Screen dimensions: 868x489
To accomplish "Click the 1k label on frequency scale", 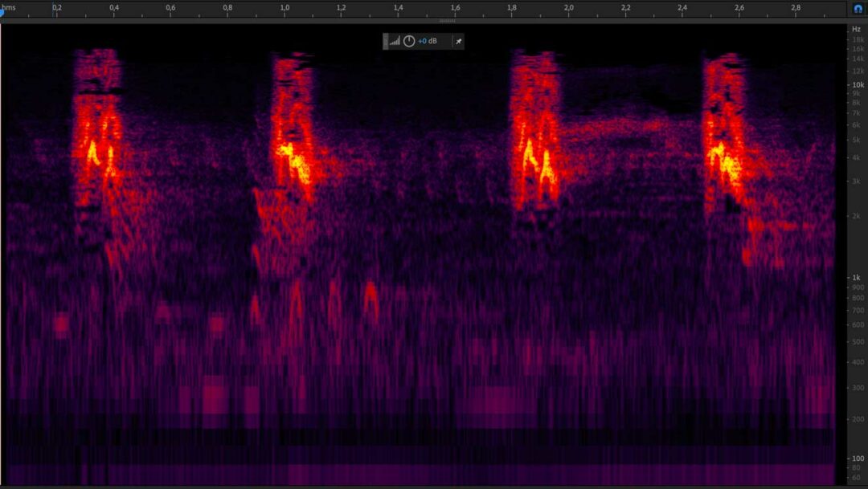I will 857,278.
